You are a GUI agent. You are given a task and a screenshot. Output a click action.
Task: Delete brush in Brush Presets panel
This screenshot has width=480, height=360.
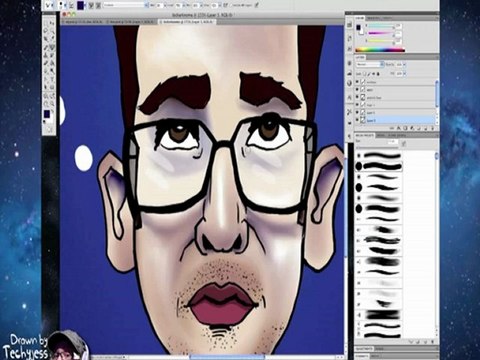(x=433, y=342)
